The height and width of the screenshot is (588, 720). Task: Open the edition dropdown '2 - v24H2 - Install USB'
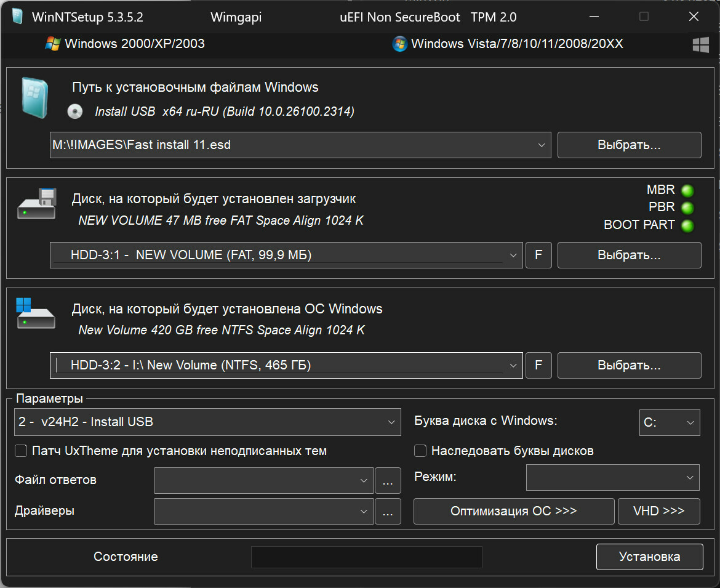click(x=207, y=422)
